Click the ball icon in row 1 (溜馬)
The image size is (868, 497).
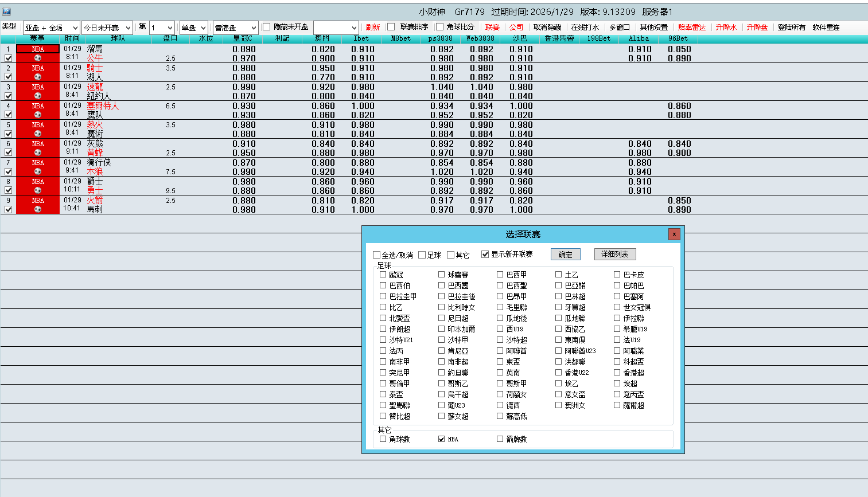(x=38, y=58)
